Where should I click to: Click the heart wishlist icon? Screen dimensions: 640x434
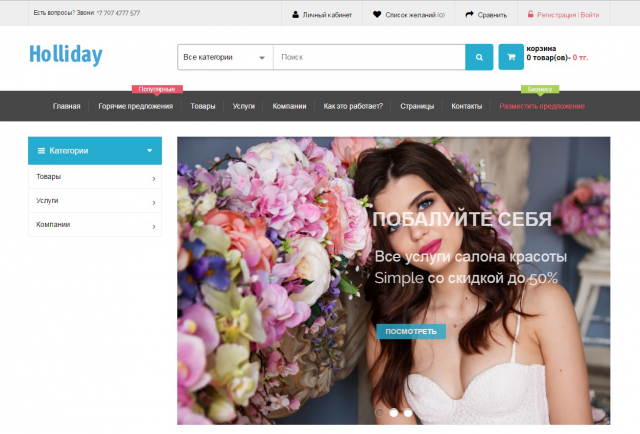377,14
